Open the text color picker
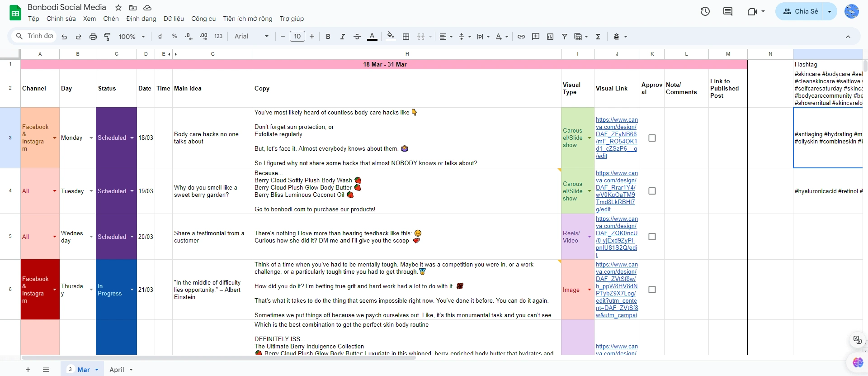Image resolution: width=868 pixels, height=376 pixels. [372, 37]
